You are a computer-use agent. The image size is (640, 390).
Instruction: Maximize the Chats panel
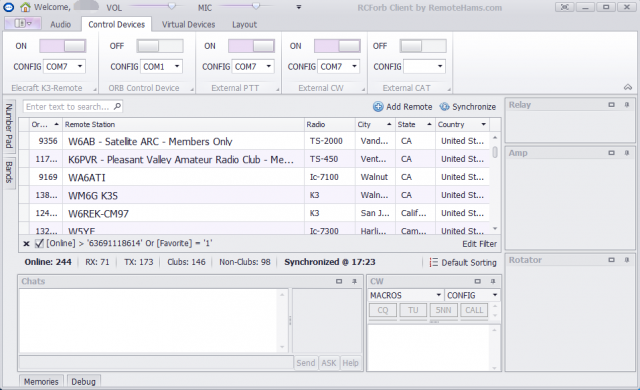pyautogui.click(x=339, y=281)
